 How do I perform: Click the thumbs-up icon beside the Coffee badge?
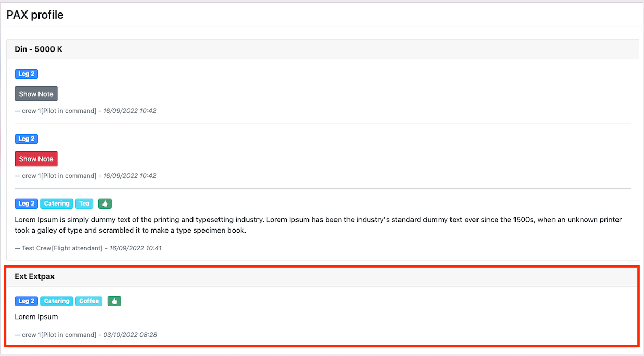114,301
